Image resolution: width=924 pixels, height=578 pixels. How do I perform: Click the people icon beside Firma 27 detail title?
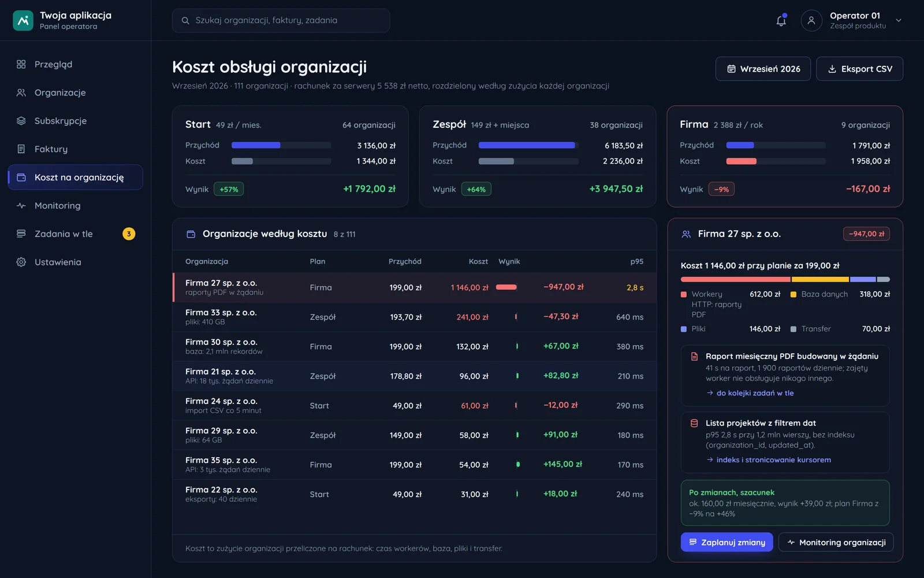click(x=686, y=234)
